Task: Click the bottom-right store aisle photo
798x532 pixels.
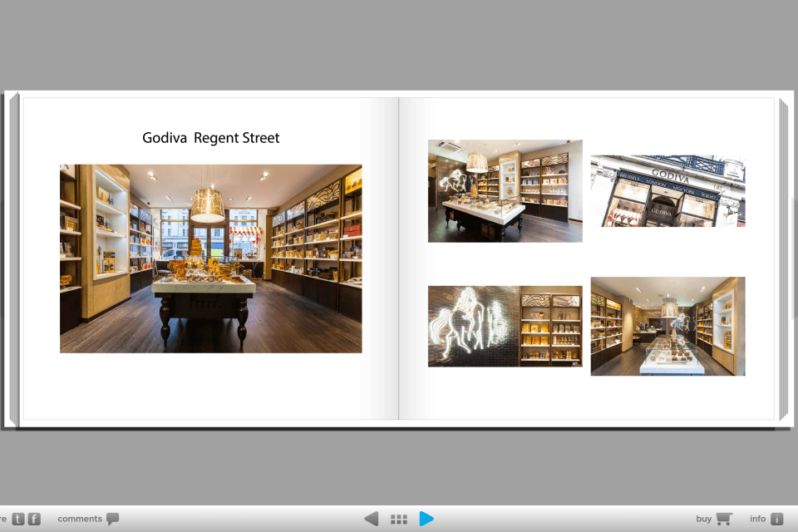Action: [x=667, y=326]
